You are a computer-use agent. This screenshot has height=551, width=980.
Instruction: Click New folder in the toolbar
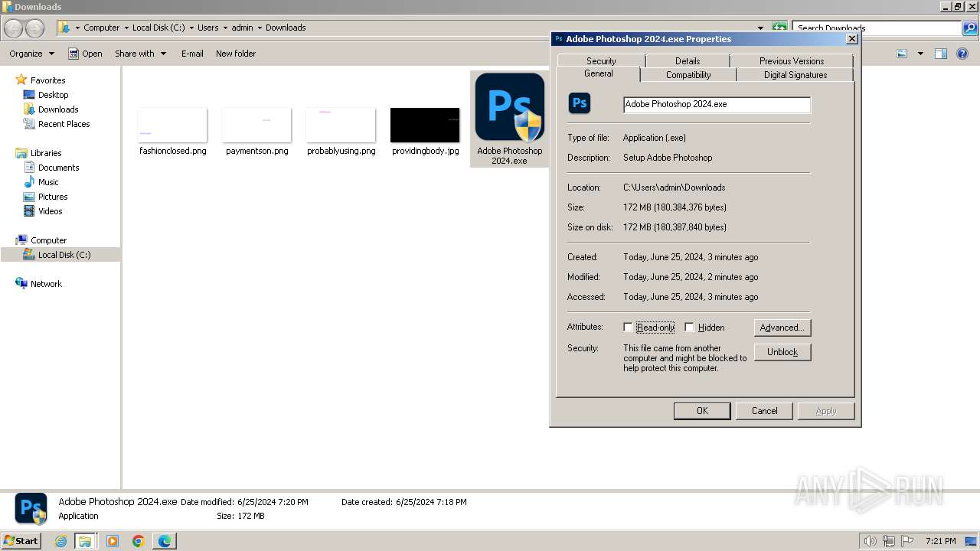236,54
